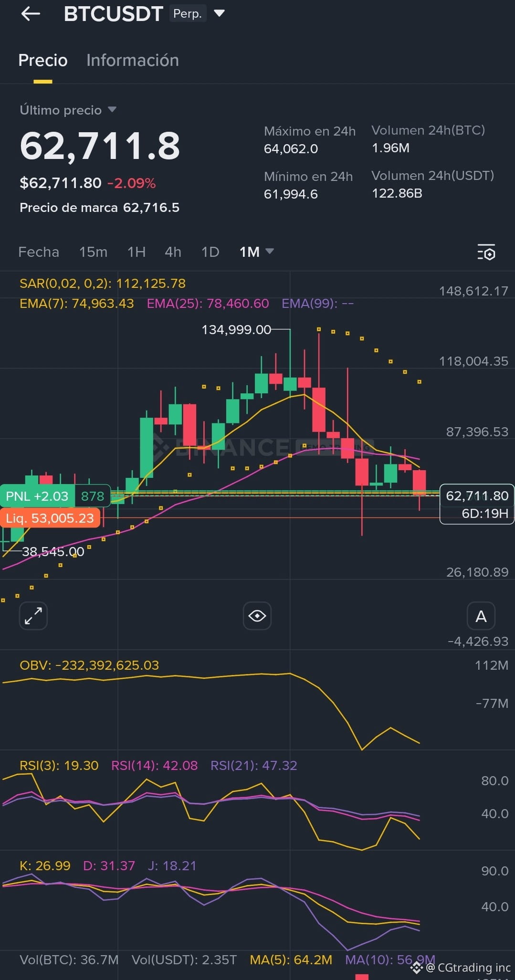Tap the Perp. contract type badge

coord(188,14)
